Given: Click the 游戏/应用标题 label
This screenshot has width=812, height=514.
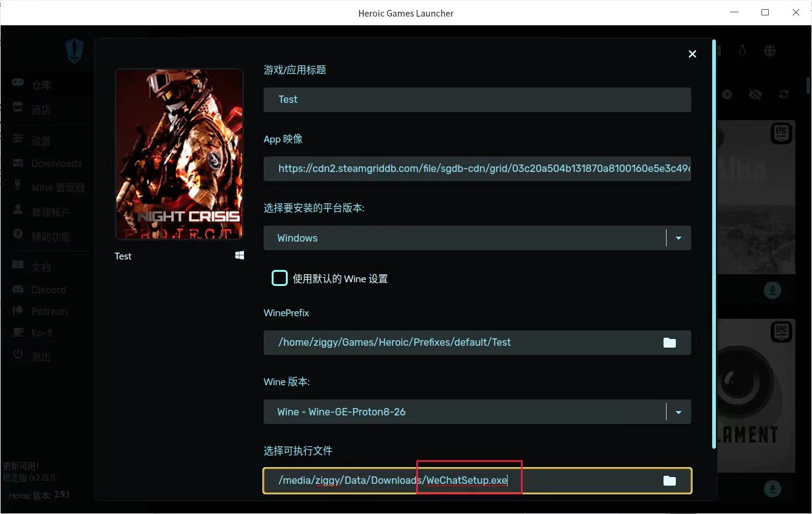Looking at the screenshot, I should click(x=294, y=70).
